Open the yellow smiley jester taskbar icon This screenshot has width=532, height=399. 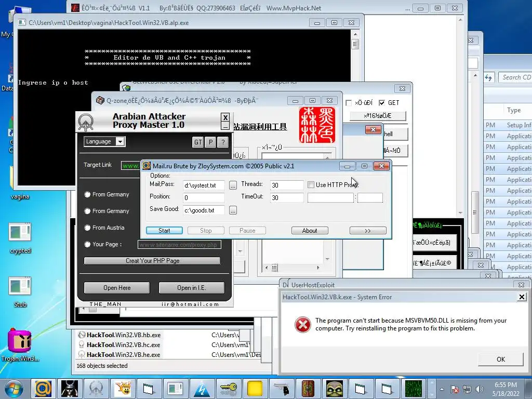click(123, 389)
